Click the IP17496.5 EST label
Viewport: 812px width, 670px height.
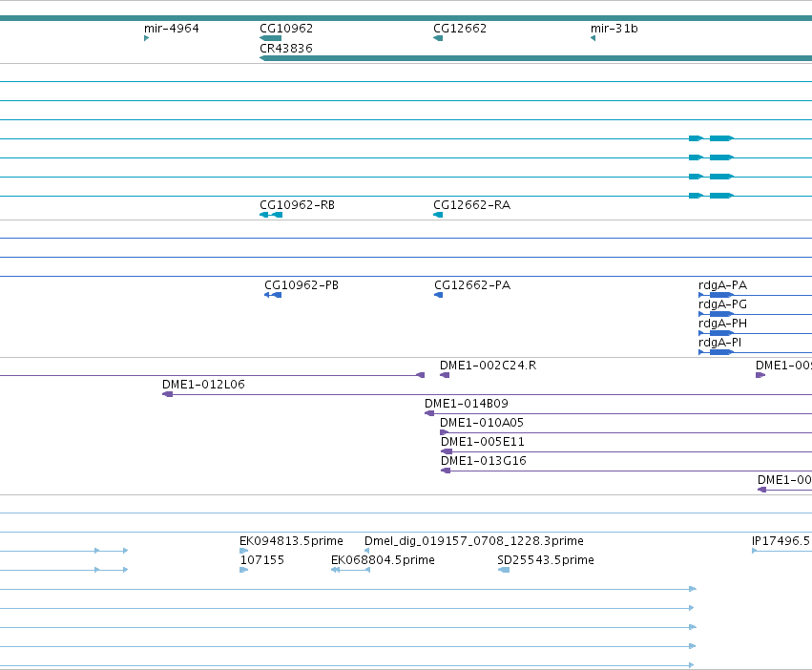(x=781, y=541)
